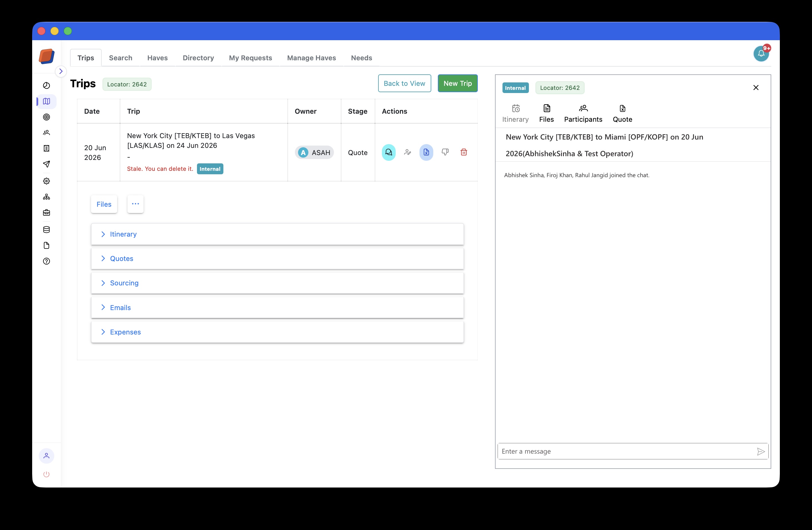Select the map Trips icon in sidebar
This screenshot has width=812, height=530.
tap(47, 101)
